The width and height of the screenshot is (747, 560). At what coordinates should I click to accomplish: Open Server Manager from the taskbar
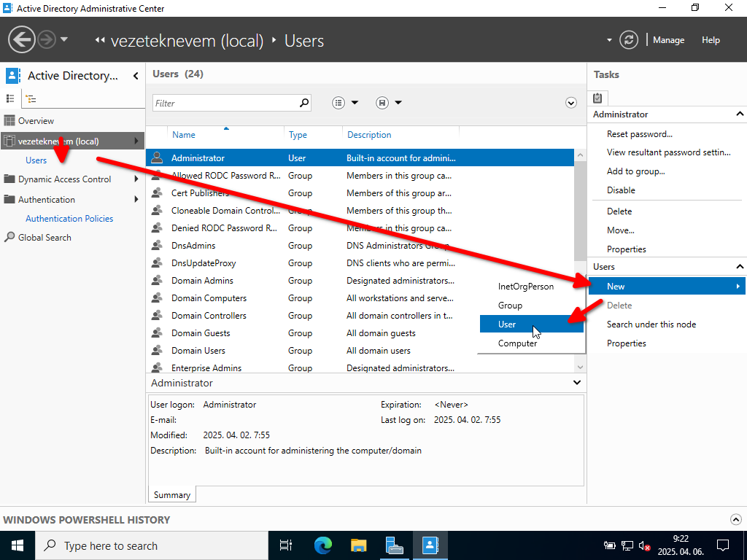(x=394, y=545)
